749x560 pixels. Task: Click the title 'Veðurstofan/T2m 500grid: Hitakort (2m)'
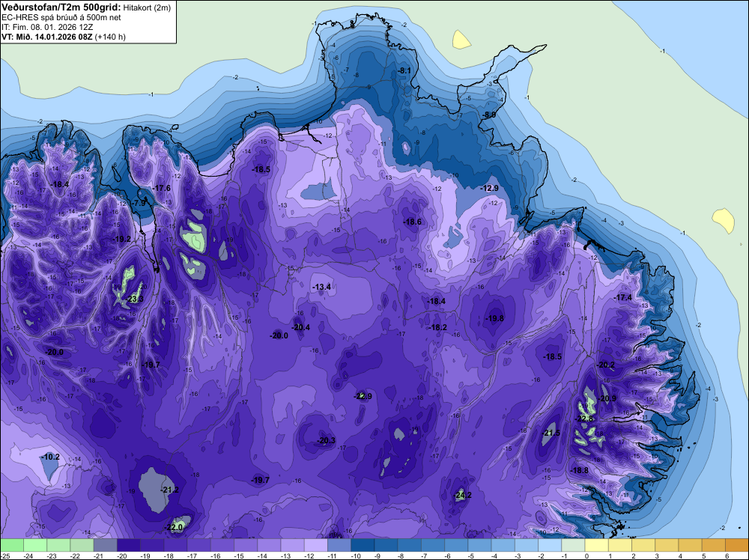pyautogui.click(x=86, y=7)
